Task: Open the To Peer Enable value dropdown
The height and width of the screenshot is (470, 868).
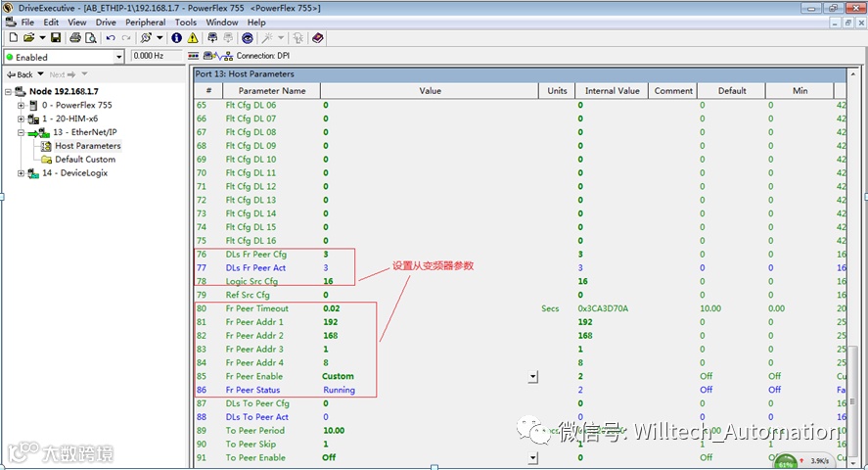Action: click(532, 458)
